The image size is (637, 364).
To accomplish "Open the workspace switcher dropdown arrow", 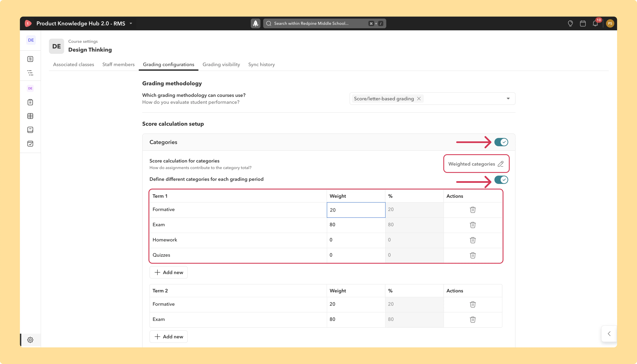I will (131, 24).
